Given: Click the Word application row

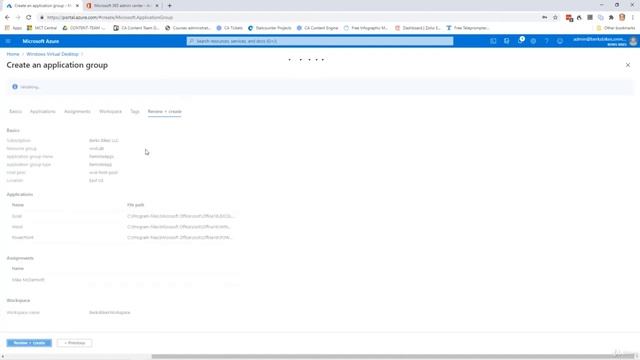Looking at the screenshot, I should tap(122, 227).
